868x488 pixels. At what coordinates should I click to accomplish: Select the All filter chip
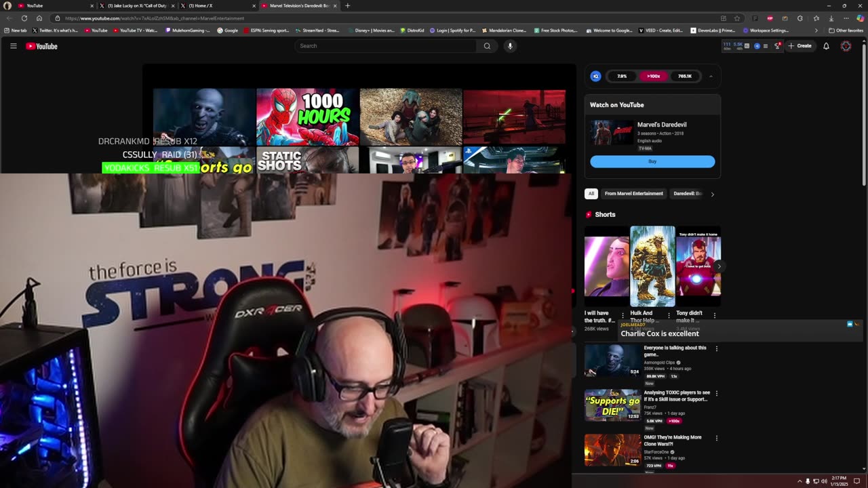point(591,194)
